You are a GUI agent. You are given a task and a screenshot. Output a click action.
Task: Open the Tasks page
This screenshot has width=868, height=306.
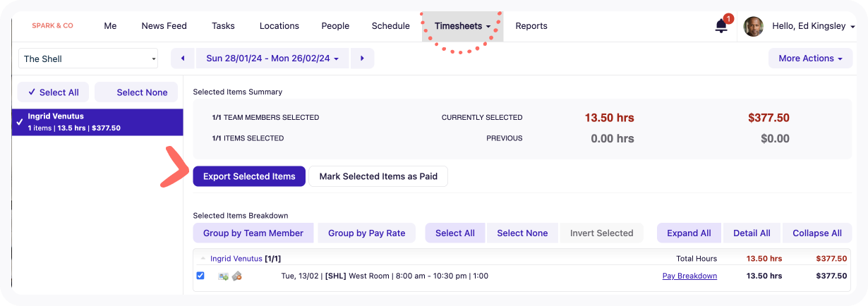[x=223, y=26]
